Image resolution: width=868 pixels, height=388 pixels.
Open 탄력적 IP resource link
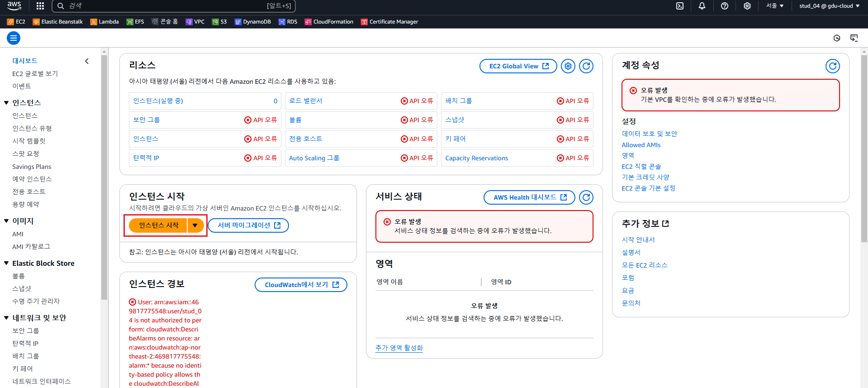[146, 158]
